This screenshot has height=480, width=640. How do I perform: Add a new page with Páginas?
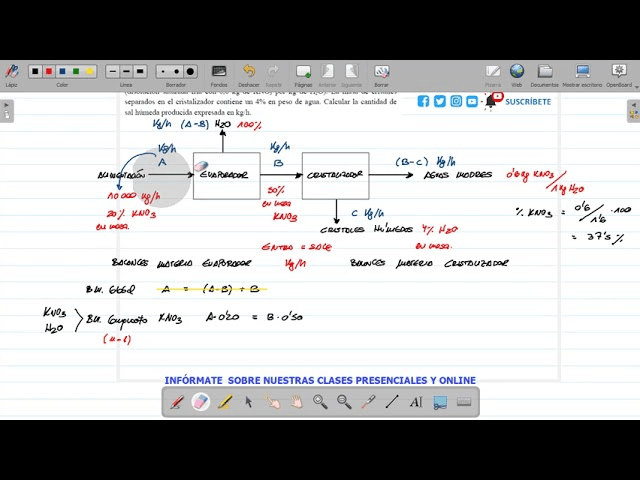pyautogui.click(x=303, y=71)
